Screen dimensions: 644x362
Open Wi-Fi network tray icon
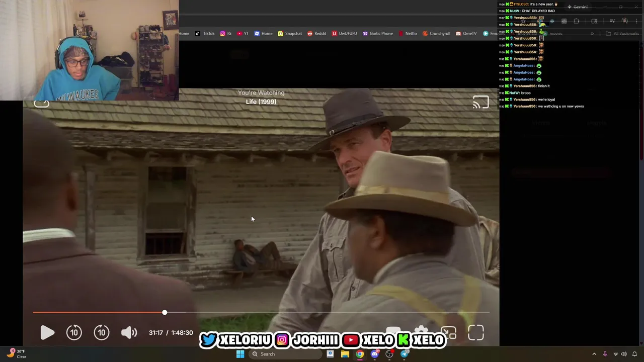pyautogui.click(x=615, y=354)
